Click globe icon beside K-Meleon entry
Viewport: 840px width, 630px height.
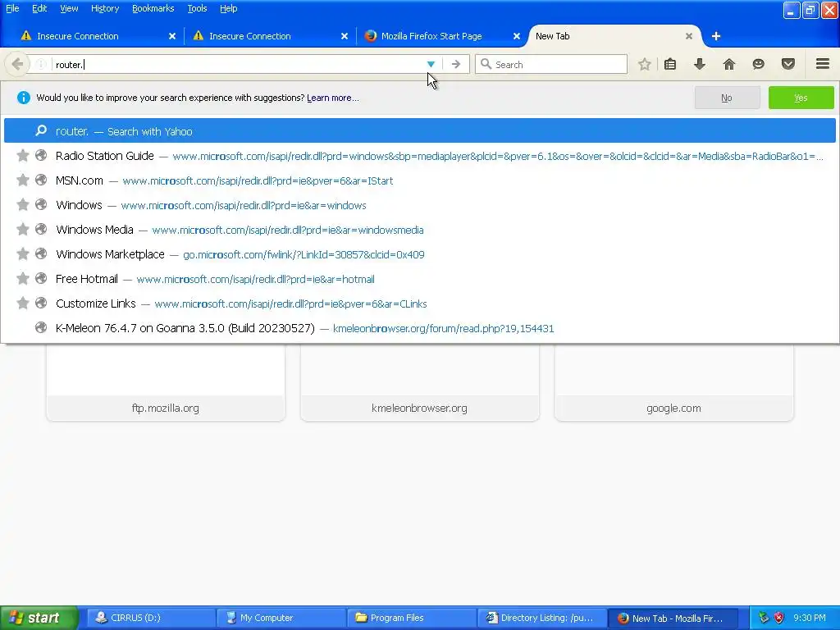[x=41, y=328]
